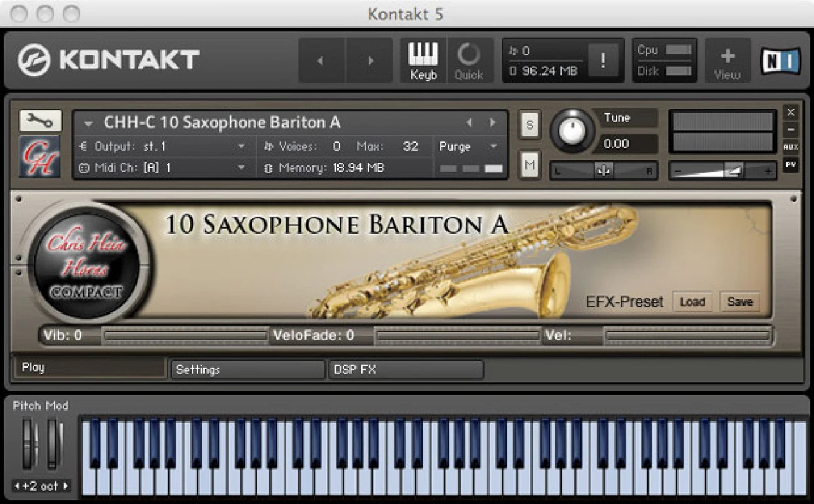
Task: Shift keyboard octave up with right arrow
Action: (65, 486)
